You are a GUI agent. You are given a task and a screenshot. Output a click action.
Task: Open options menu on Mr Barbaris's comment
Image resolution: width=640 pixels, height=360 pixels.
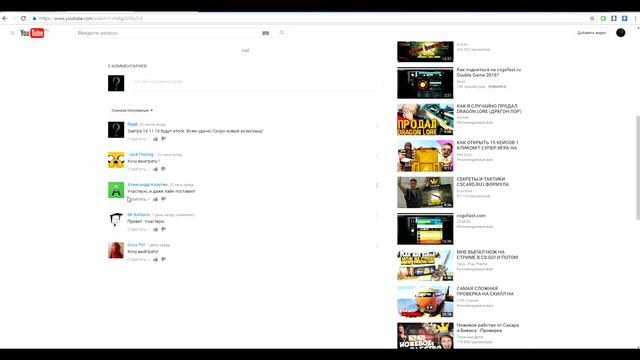point(377,216)
